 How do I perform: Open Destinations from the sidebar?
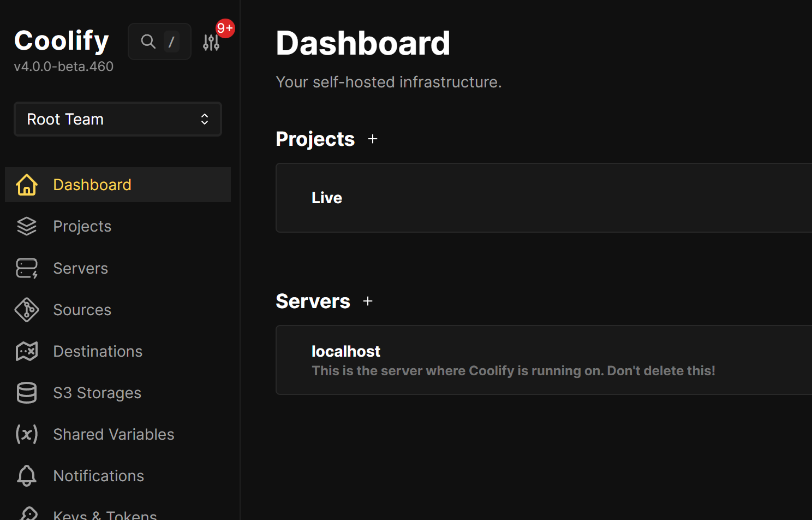point(98,351)
